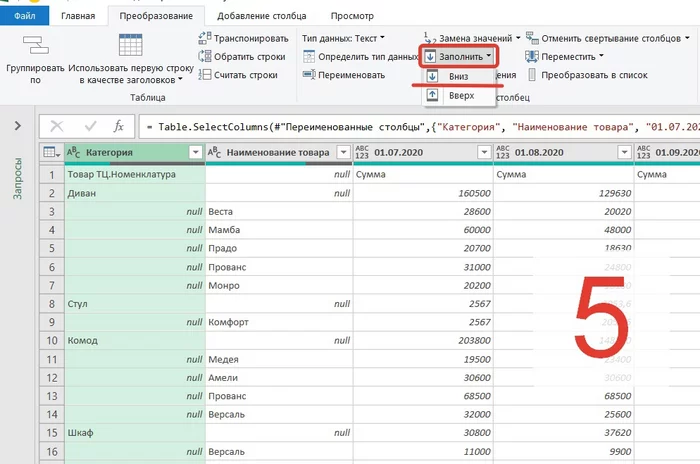Expand the Запросы queries pane chevron
Image resolution: width=700 pixels, height=464 pixels.
point(17,126)
